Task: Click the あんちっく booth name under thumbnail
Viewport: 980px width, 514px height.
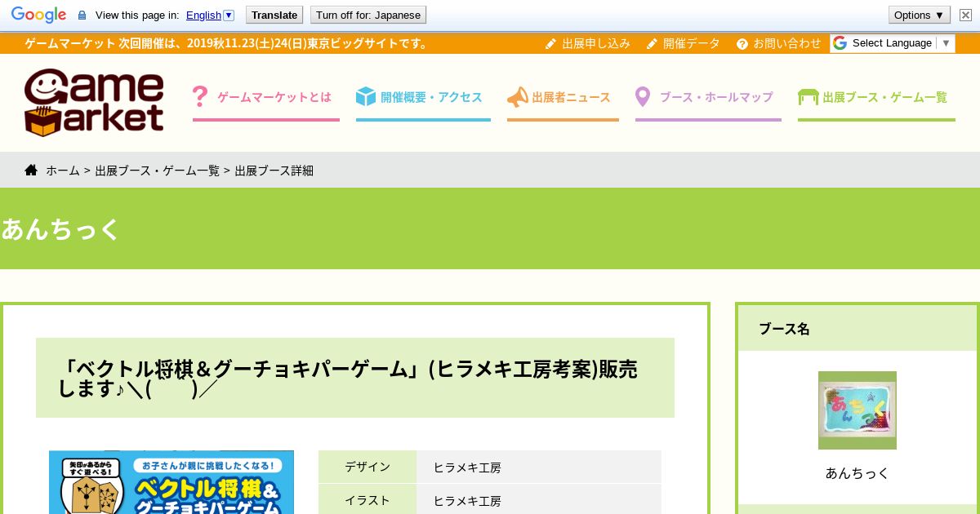Action: (x=857, y=472)
